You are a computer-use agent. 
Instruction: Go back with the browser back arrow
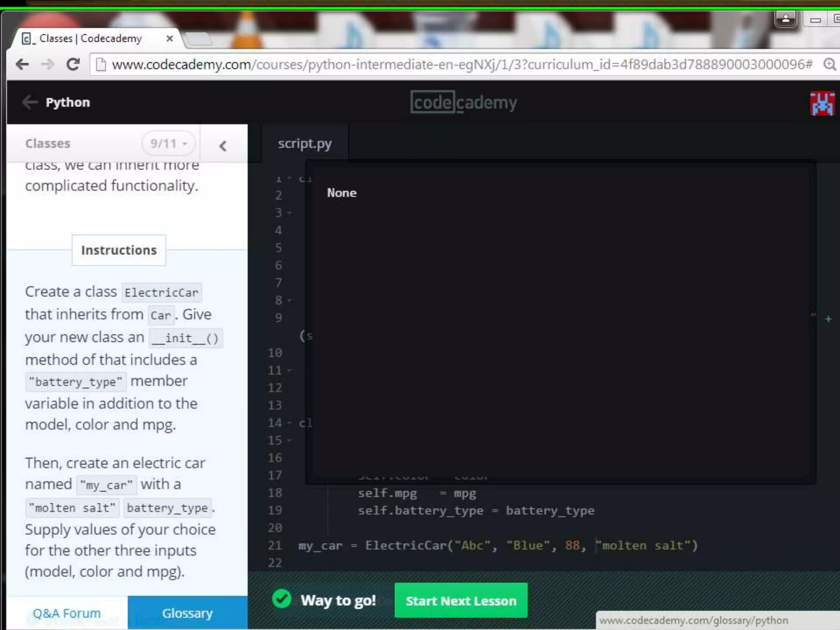[x=22, y=64]
